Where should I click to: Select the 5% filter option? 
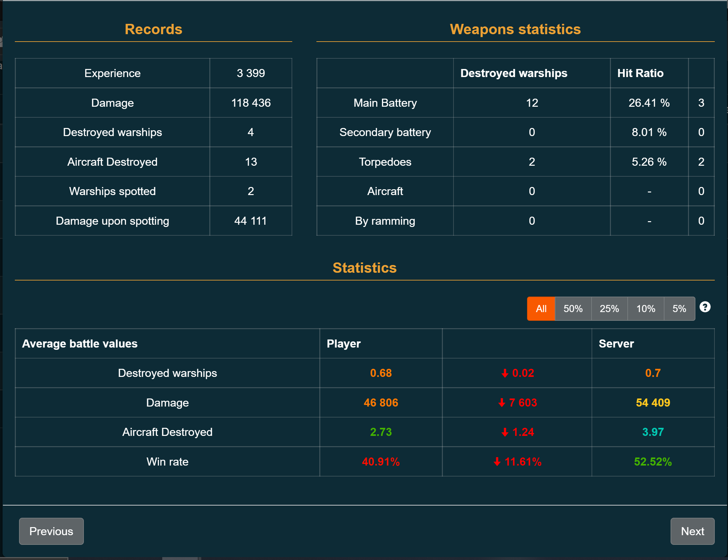click(679, 309)
